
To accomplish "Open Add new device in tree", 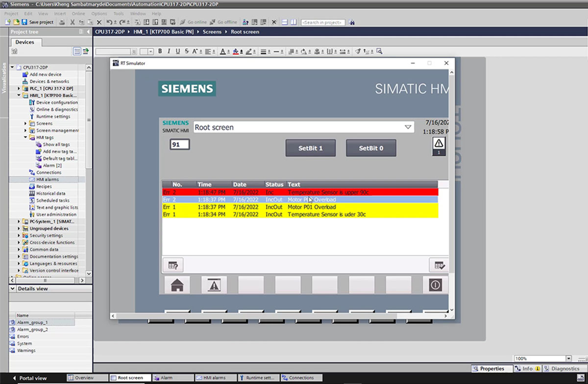I will [45, 74].
